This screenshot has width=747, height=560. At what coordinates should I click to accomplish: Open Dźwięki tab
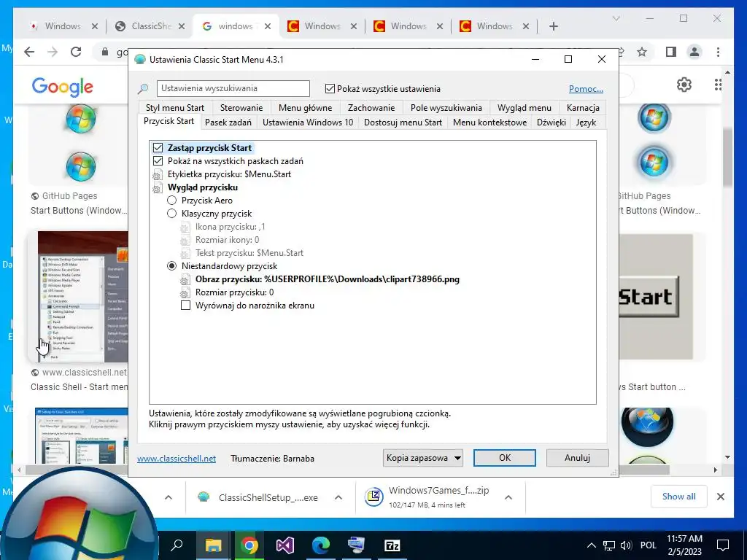tap(551, 122)
